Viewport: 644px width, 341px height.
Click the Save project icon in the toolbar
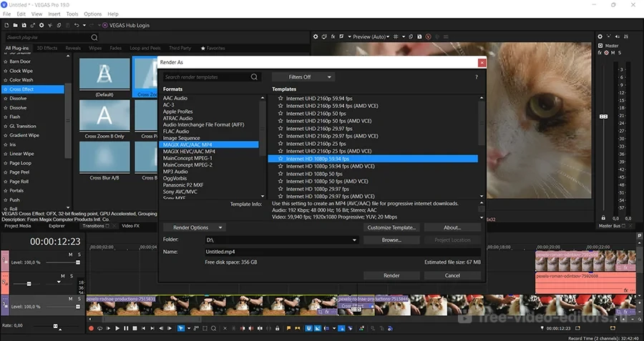26,26
